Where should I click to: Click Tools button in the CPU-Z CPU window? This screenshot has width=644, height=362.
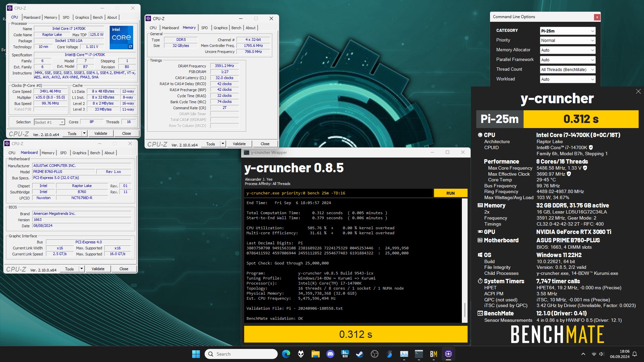tap(72, 133)
